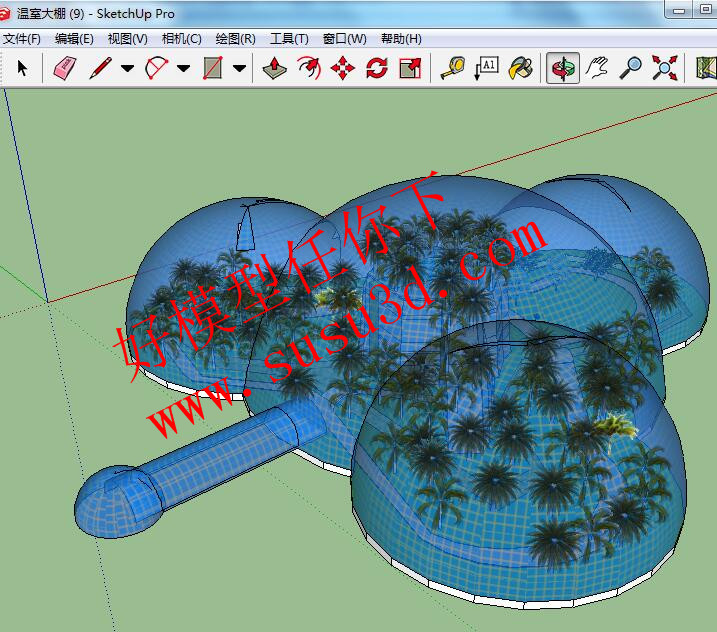
Task: Open the 视图(V) View menu
Action: tap(128, 39)
